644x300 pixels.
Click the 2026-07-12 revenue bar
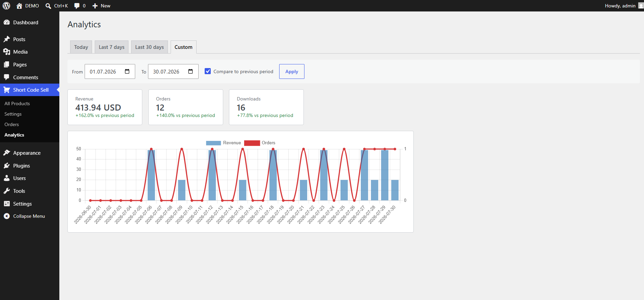click(212, 175)
